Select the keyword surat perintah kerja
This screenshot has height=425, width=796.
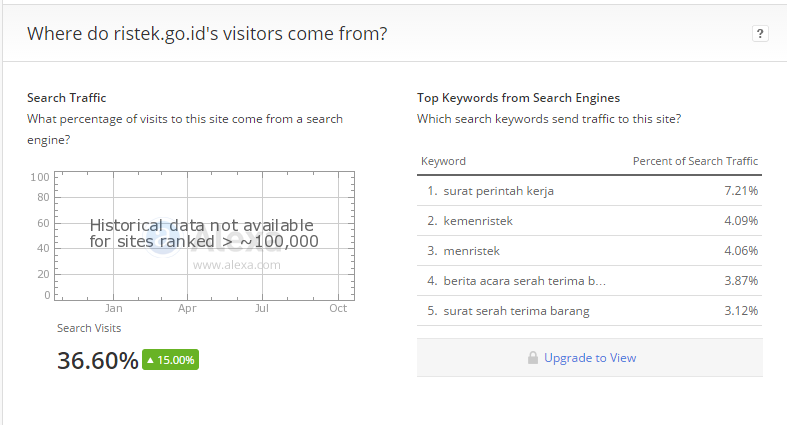tap(499, 191)
